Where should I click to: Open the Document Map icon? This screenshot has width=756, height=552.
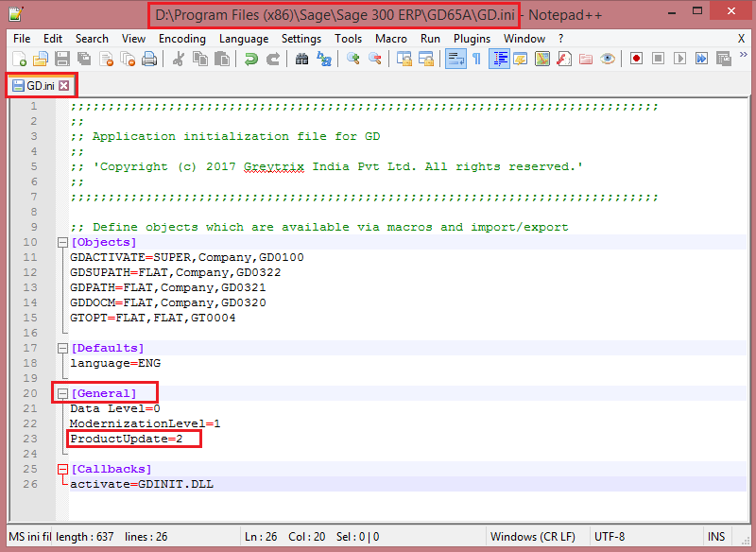(x=542, y=59)
